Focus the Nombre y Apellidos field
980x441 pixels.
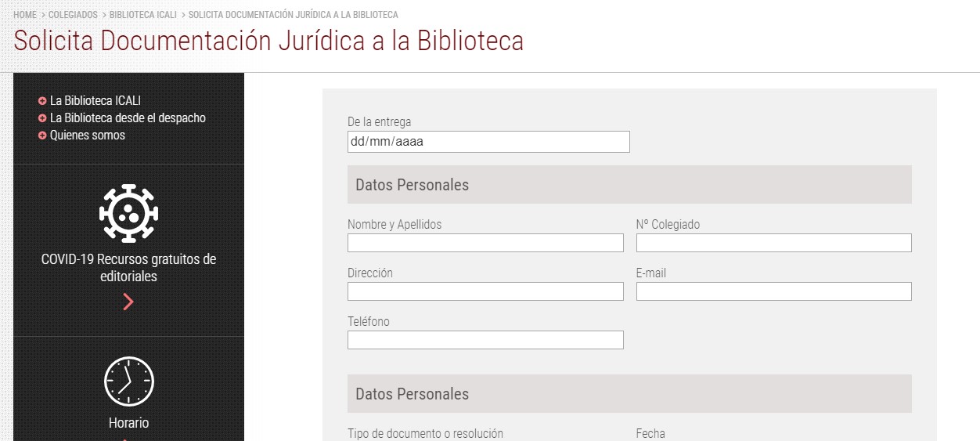pos(485,243)
